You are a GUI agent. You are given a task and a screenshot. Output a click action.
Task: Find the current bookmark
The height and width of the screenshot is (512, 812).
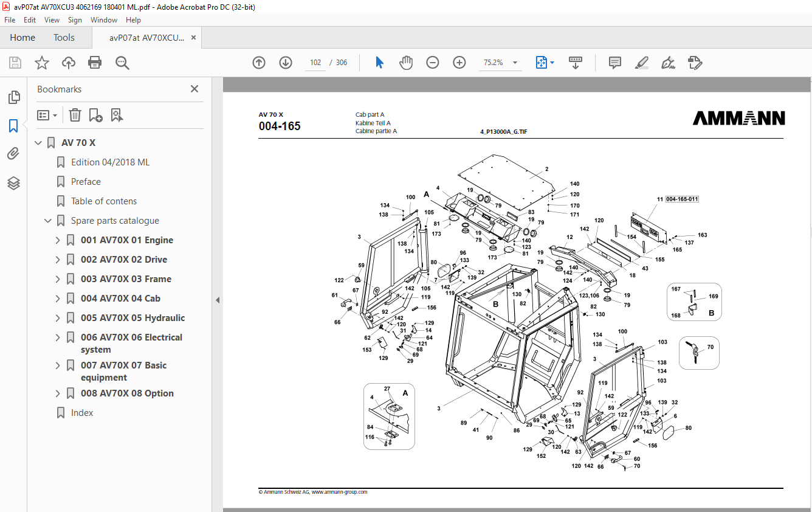coord(117,115)
